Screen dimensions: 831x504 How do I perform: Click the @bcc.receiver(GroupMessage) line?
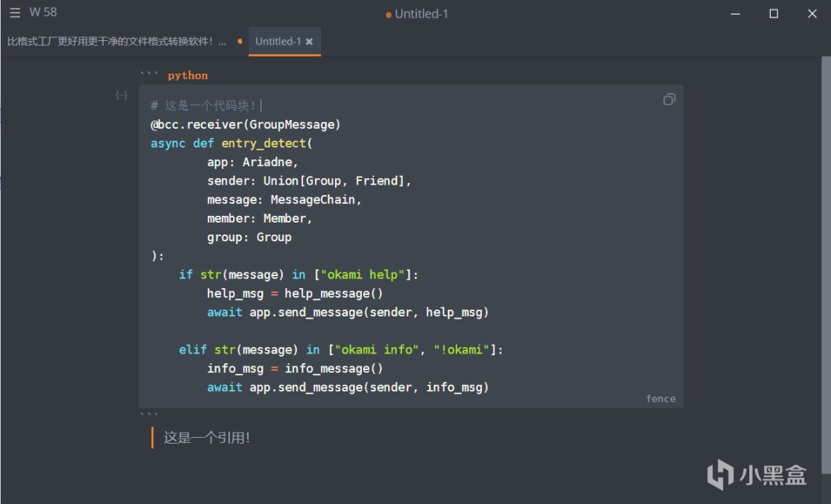[246, 124]
